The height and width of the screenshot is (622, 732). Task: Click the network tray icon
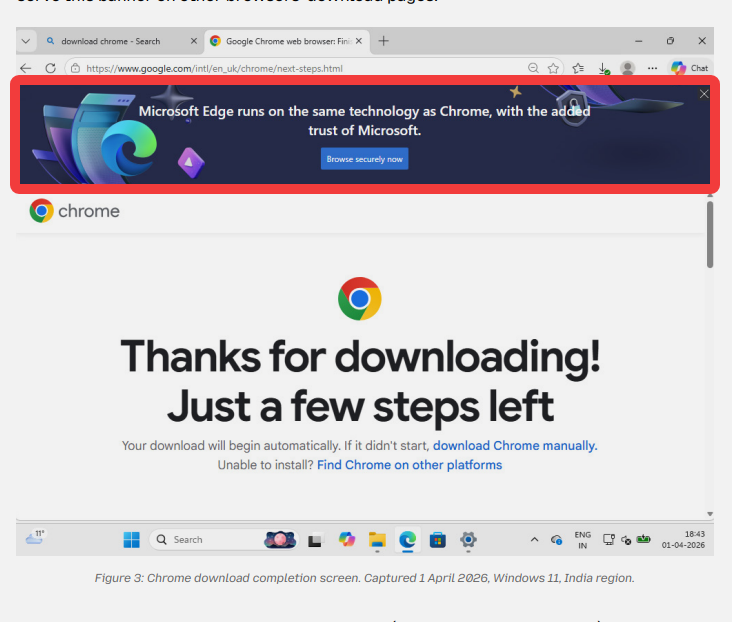[x=609, y=540]
